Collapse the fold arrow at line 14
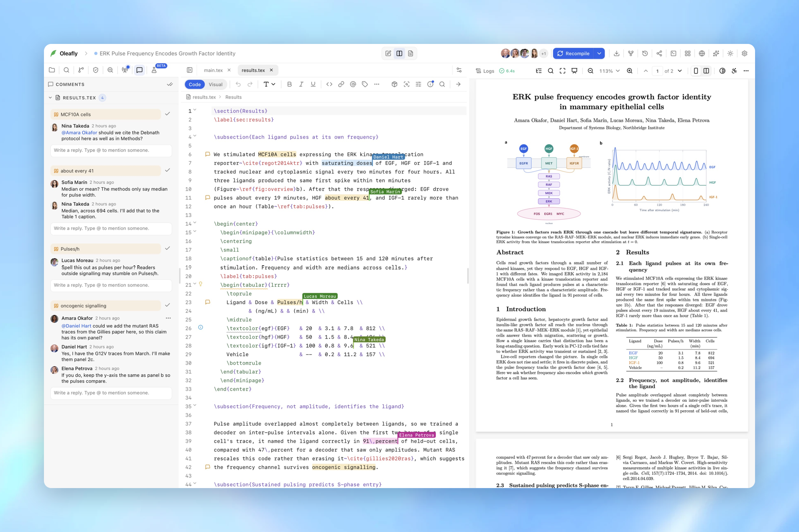 (x=195, y=223)
